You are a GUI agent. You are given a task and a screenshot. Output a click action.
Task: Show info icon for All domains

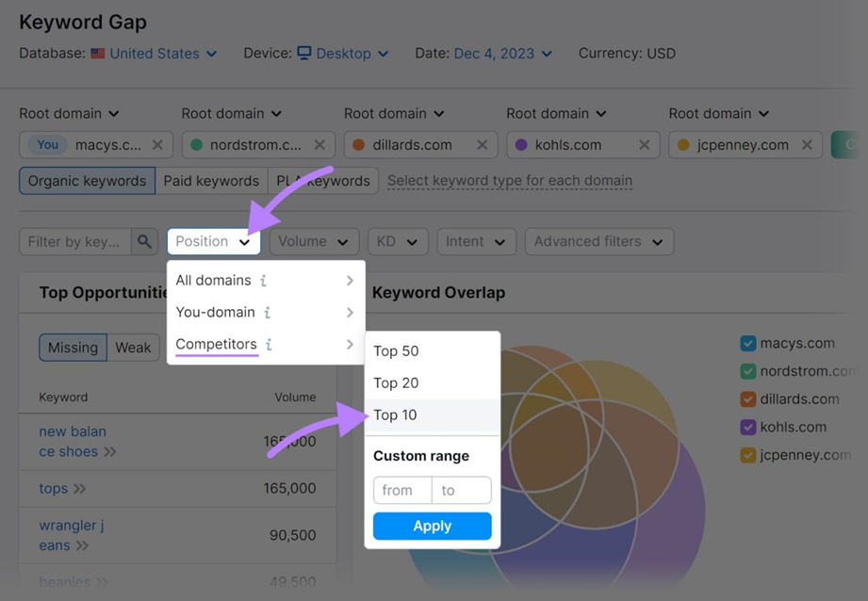(263, 281)
